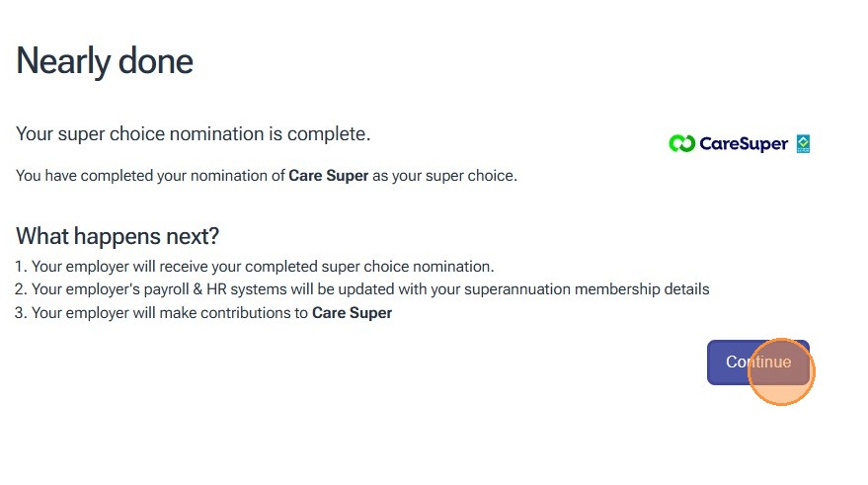Click step 1 about employer receiving nomination

click(x=262, y=267)
